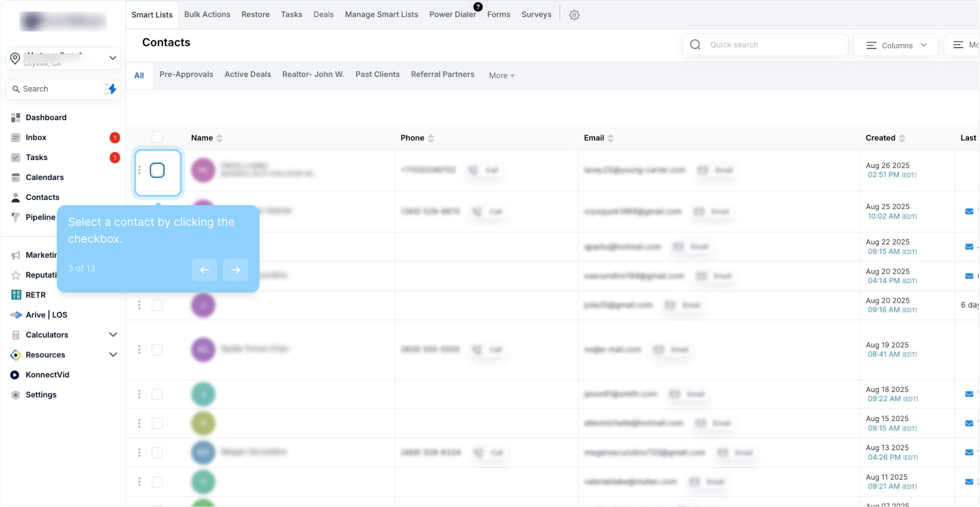Expand the More smart lists dropdown
This screenshot has height=507, width=980.
tap(501, 75)
